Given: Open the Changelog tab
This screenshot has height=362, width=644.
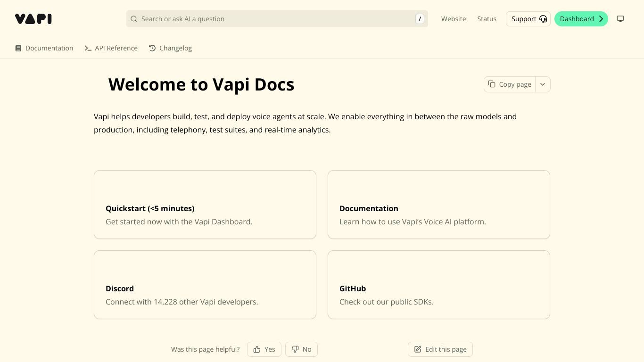Looking at the screenshot, I should 170,48.
